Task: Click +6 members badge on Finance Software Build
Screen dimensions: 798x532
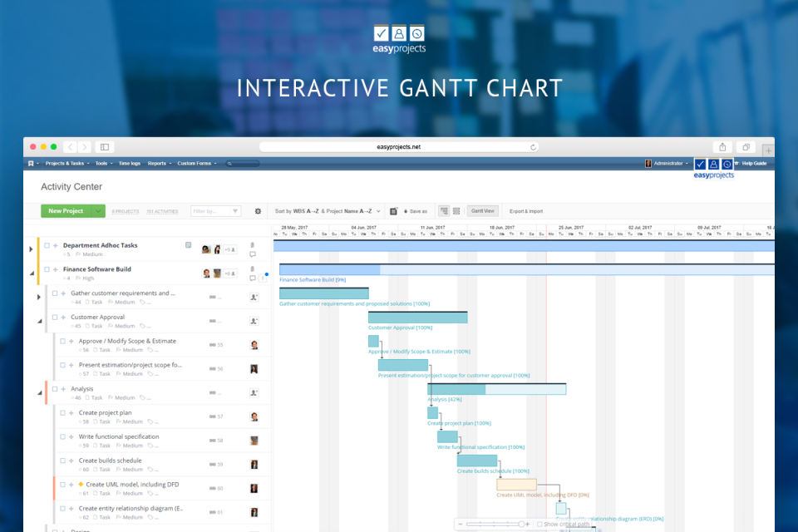Action: click(230, 273)
